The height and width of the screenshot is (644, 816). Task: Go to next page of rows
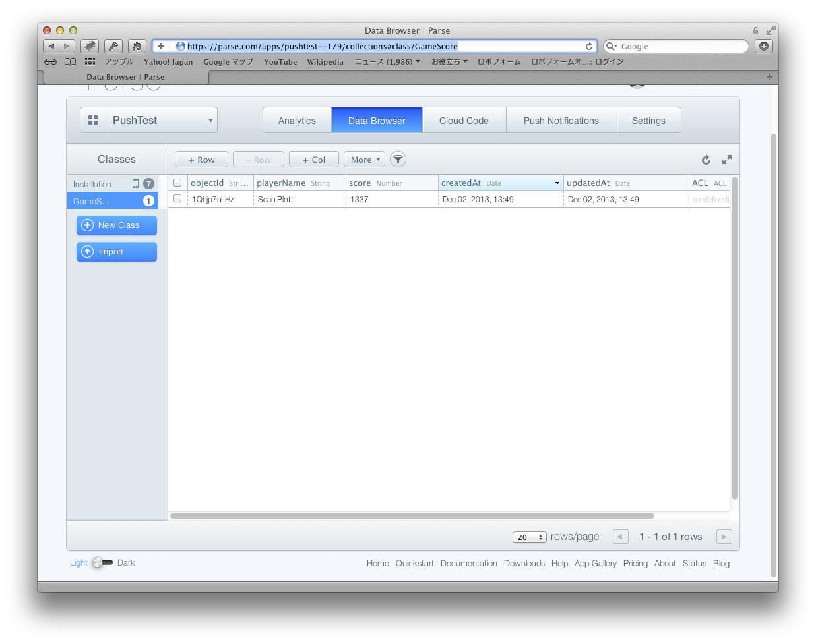724,537
